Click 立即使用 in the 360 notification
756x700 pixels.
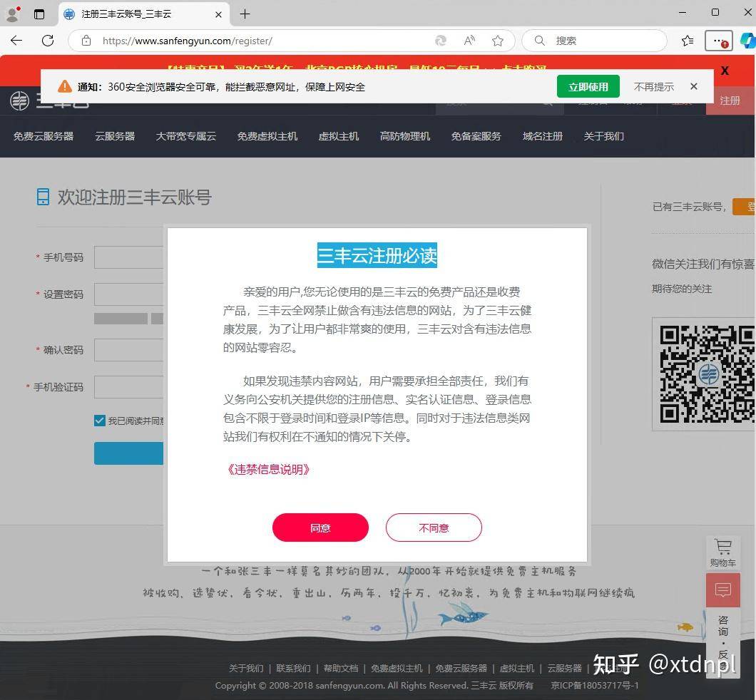pyautogui.click(x=588, y=87)
